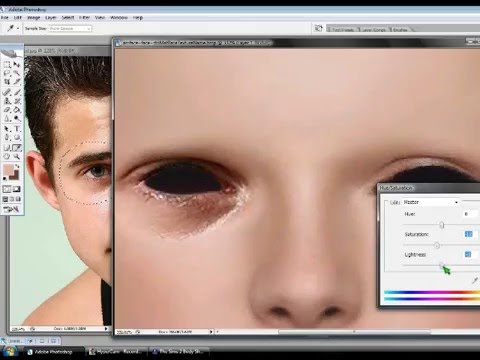
Task: Click the Saturation slider handle
Action: click(x=437, y=246)
